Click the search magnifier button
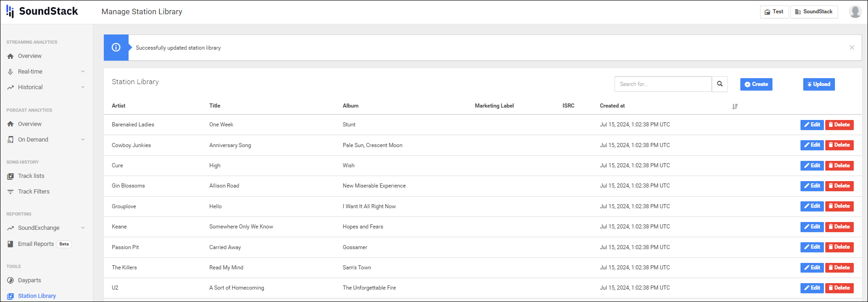The width and height of the screenshot is (868, 302). click(x=720, y=84)
